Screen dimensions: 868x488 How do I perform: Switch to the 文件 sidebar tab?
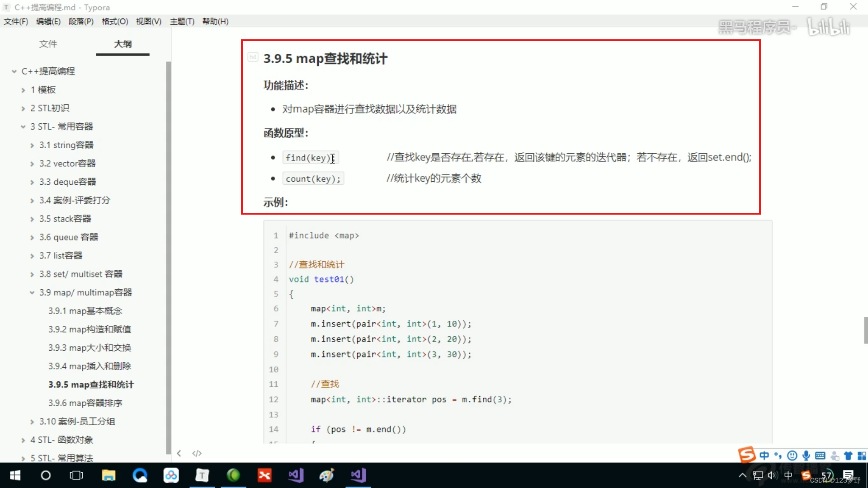(48, 44)
